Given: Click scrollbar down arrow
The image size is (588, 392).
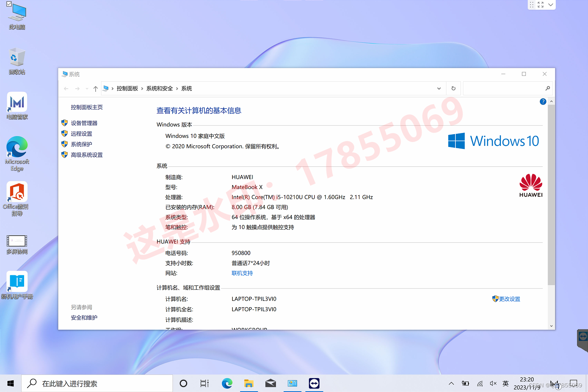Looking at the screenshot, I should click(551, 326).
